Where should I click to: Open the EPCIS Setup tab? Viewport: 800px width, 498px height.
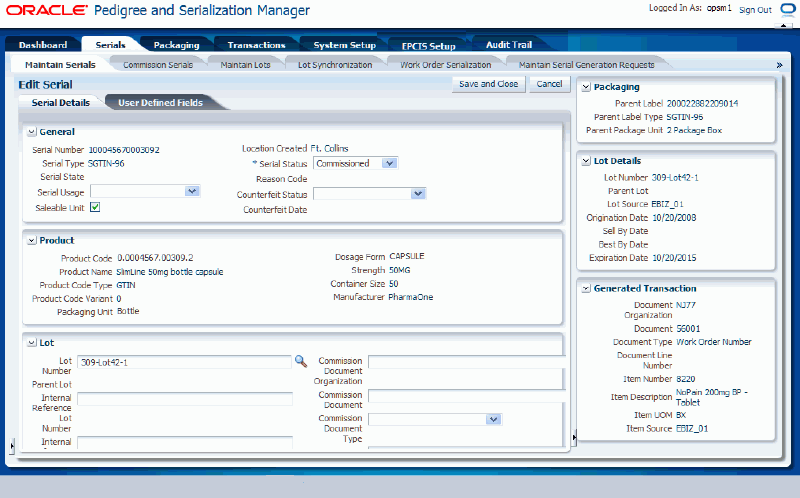click(429, 46)
